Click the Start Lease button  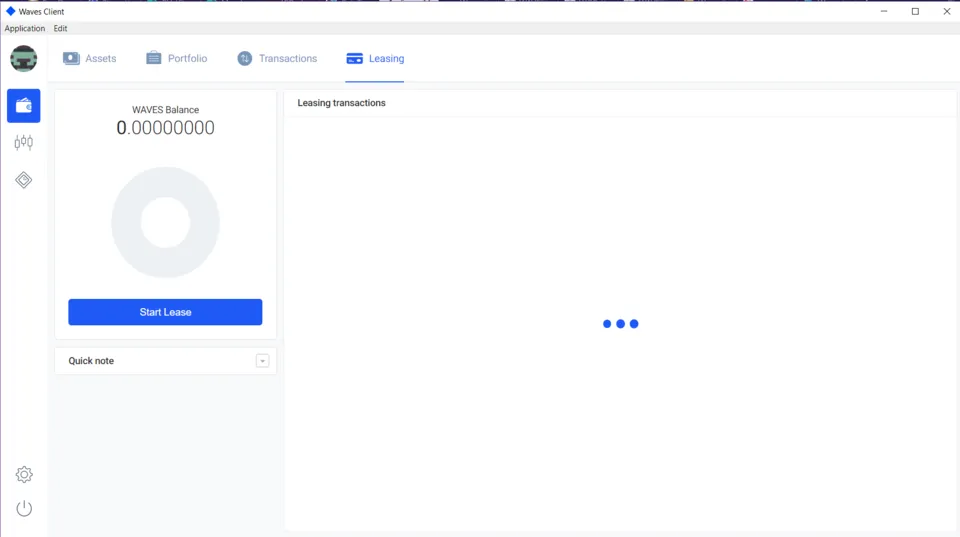tap(165, 312)
